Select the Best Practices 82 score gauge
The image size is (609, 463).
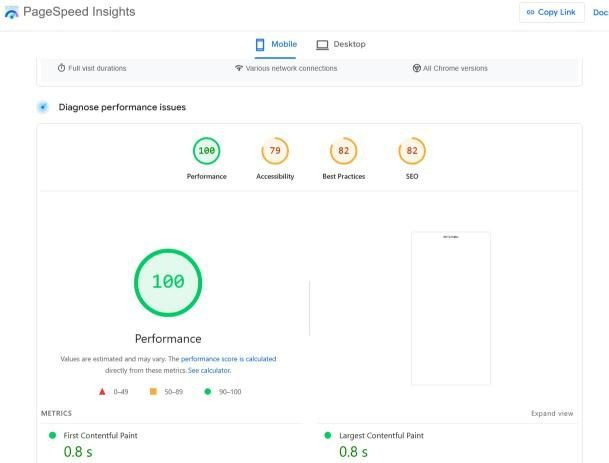tap(343, 151)
